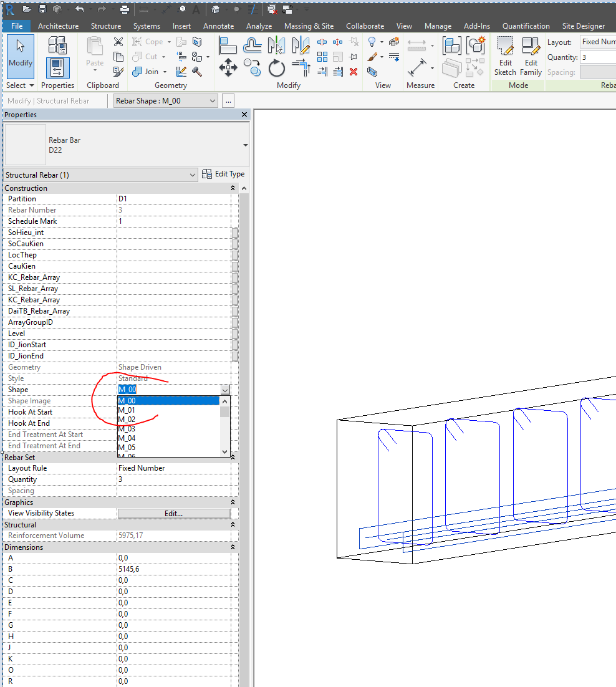This screenshot has height=687, width=616.
Task: Select the Demolish hammer tool
Action: 197,72
